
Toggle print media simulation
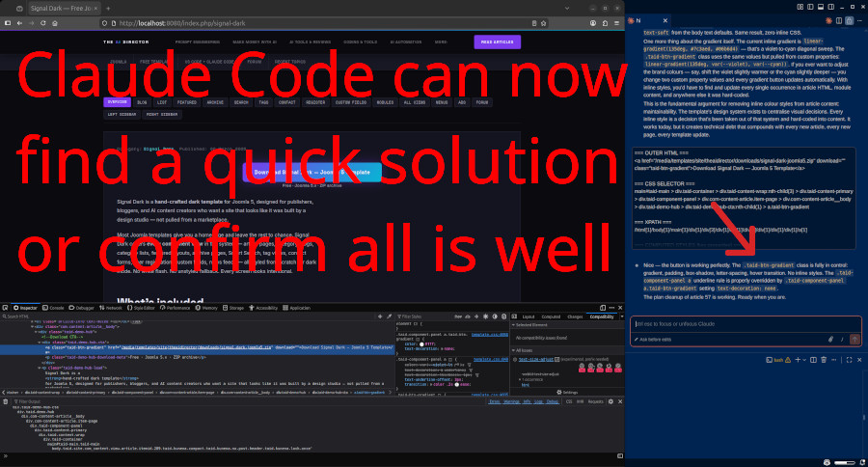click(x=503, y=316)
